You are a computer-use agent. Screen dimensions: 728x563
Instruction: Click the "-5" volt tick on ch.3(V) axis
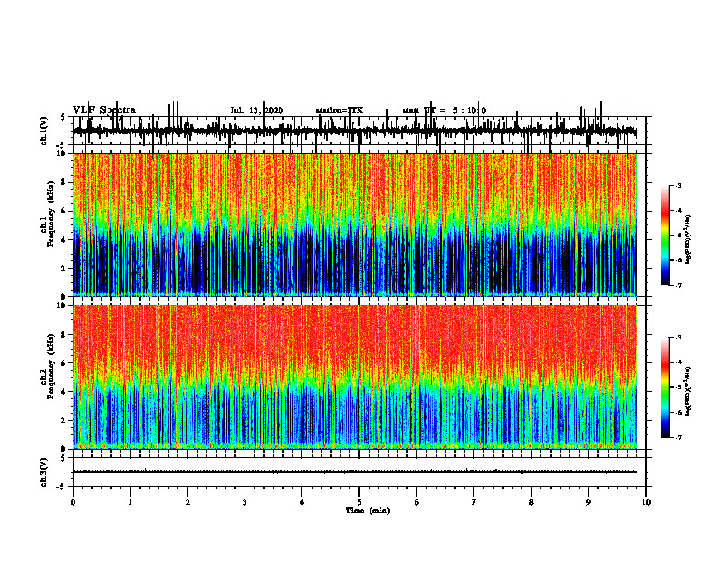coord(62,487)
